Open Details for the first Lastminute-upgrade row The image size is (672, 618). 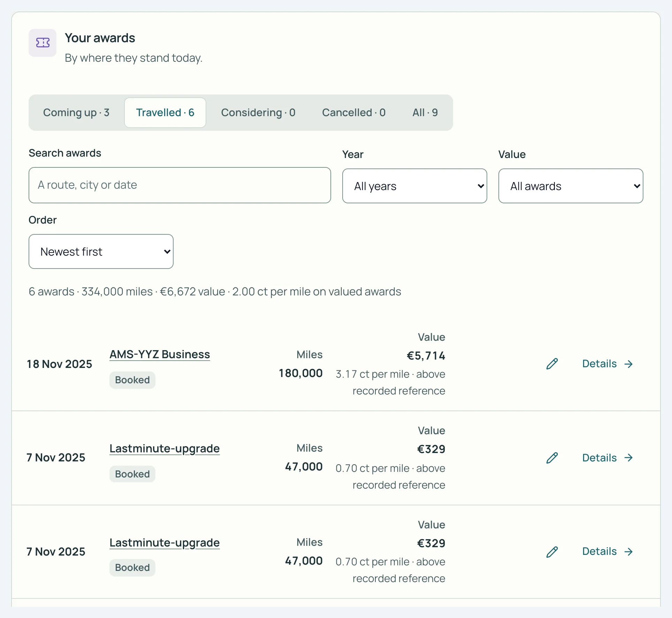pos(608,458)
